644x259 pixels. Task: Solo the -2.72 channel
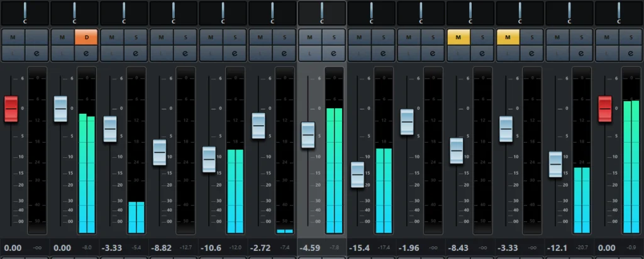click(x=284, y=37)
